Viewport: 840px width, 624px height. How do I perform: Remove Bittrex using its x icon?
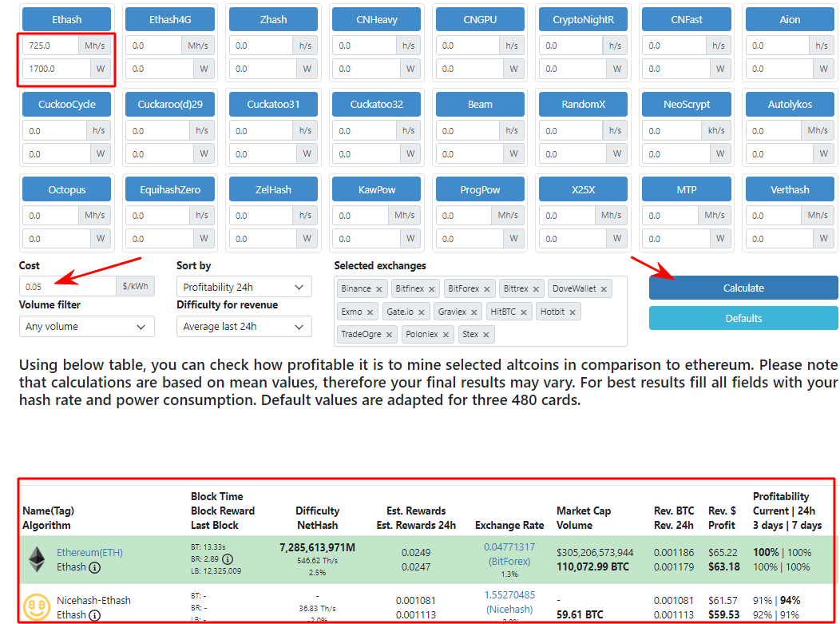535,289
